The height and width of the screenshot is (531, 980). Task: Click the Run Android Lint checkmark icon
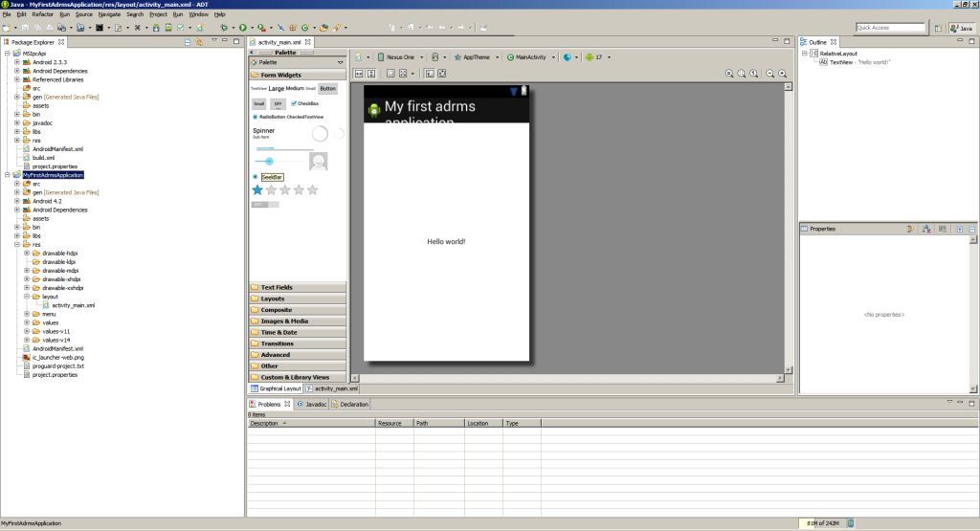[181, 28]
